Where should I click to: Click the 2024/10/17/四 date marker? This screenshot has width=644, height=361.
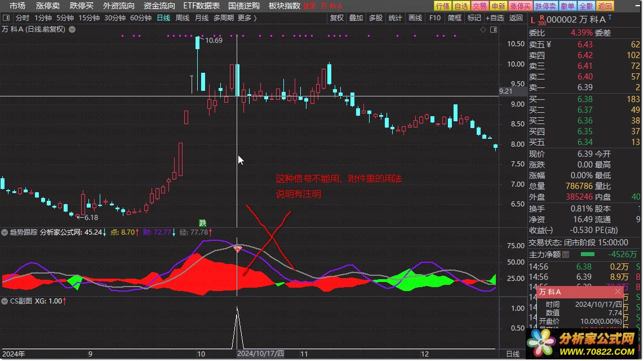(x=260, y=354)
